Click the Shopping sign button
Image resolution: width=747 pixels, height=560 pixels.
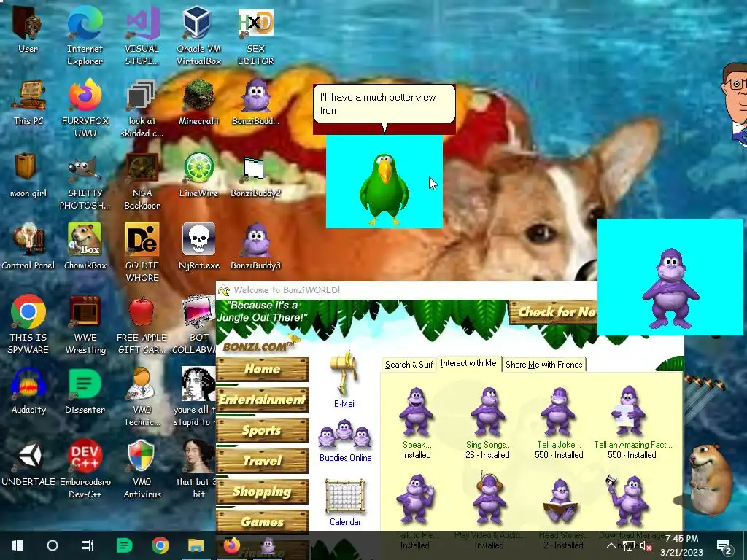(263, 491)
